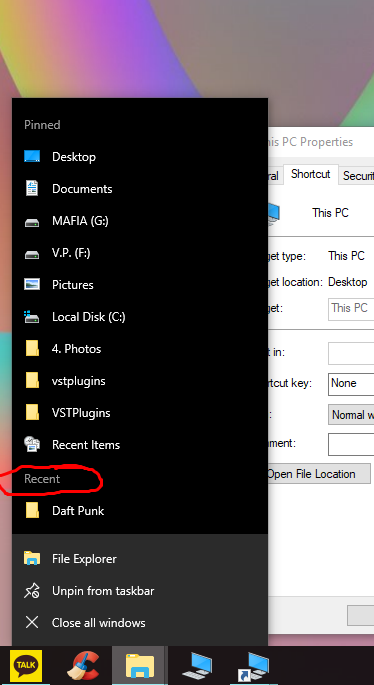Choose Close all windows
This screenshot has height=685, width=374.
point(140,623)
